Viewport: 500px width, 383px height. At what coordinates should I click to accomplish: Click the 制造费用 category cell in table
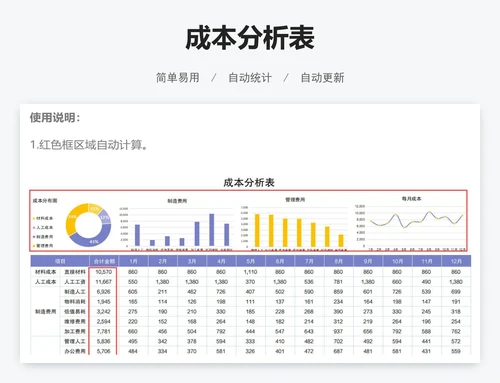46,312
